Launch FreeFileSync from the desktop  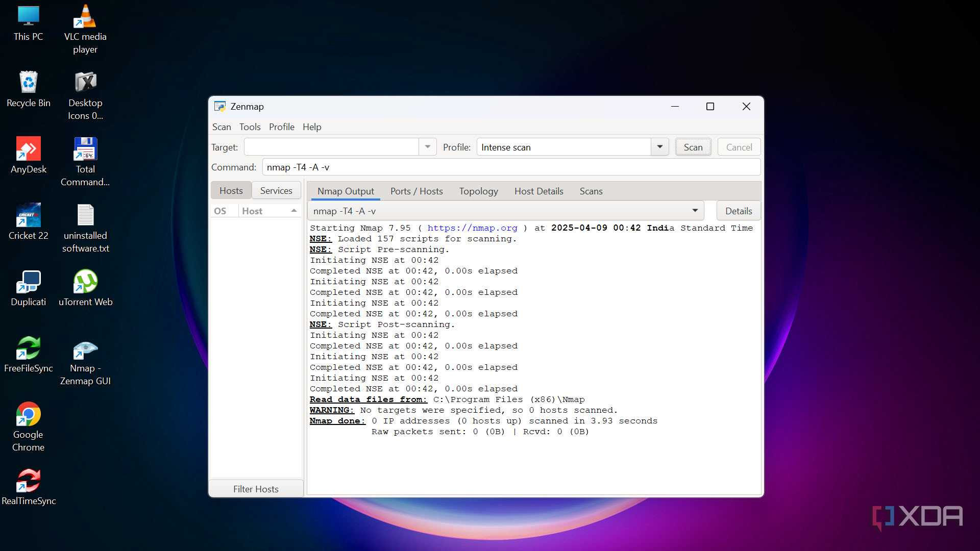[x=29, y=355]
